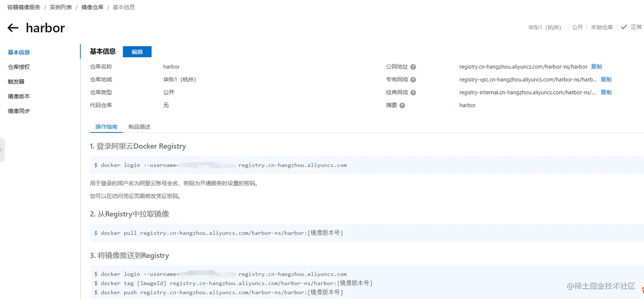Click the first docker login command

tap(220, 165)
